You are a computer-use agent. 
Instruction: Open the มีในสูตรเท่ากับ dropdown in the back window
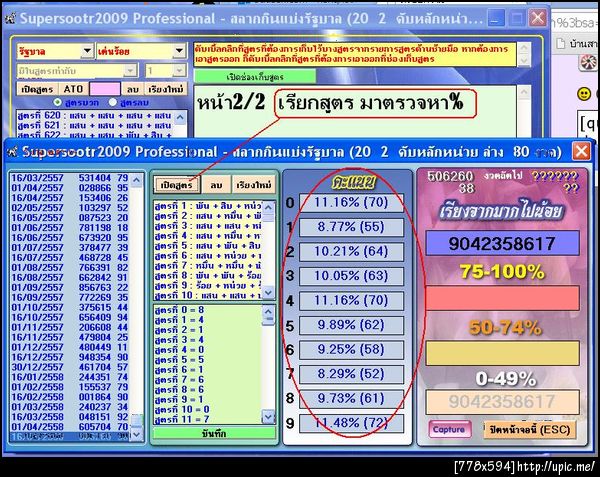pyautogui.click(x=130, y=70)
